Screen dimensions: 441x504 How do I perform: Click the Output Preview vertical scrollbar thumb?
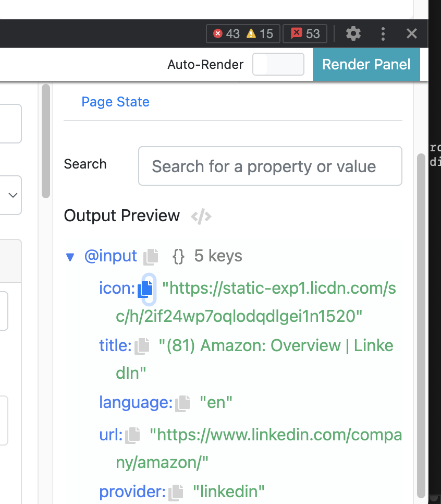[421, 325]
